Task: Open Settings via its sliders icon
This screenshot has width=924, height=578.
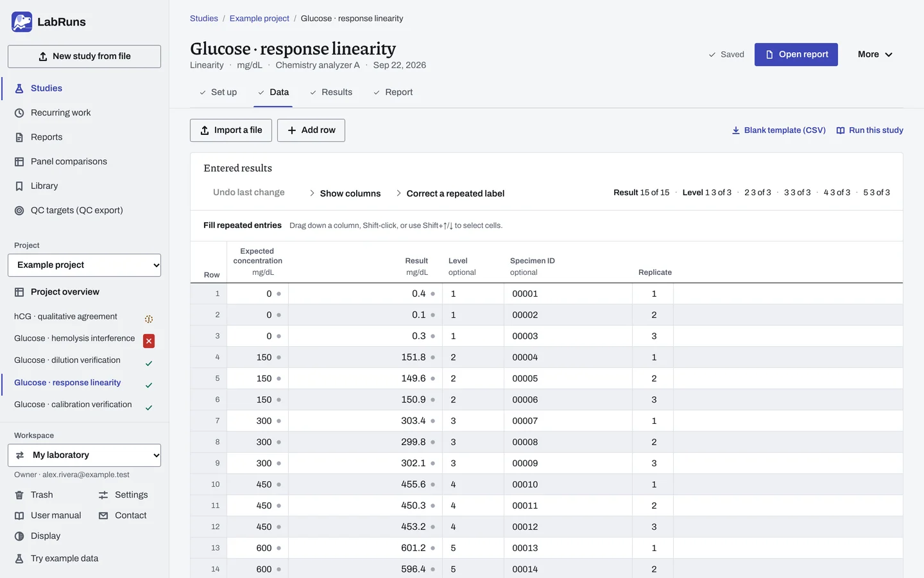Action: pos(103,495)
